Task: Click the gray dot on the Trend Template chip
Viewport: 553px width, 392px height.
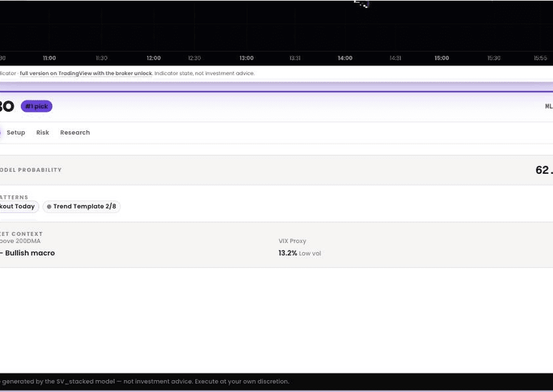Action: (49, 207)
